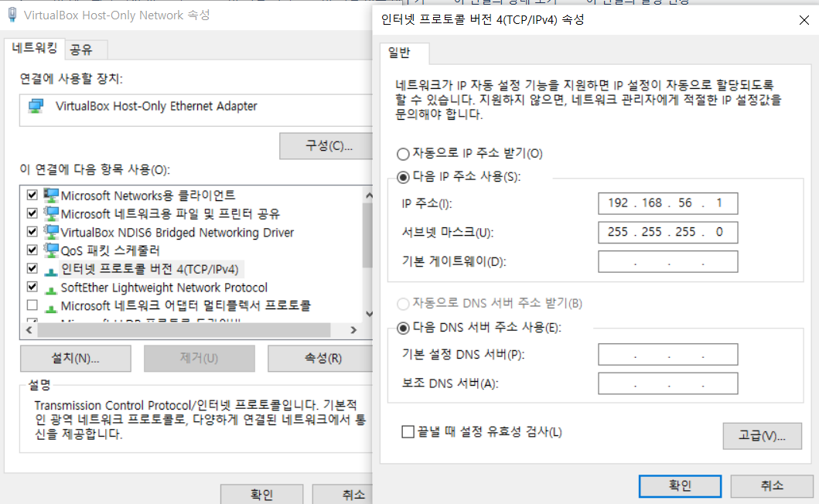The image size is (819, 504).
Task: Click the 보조 DNS 서버 input field
Action: [667, 383]
